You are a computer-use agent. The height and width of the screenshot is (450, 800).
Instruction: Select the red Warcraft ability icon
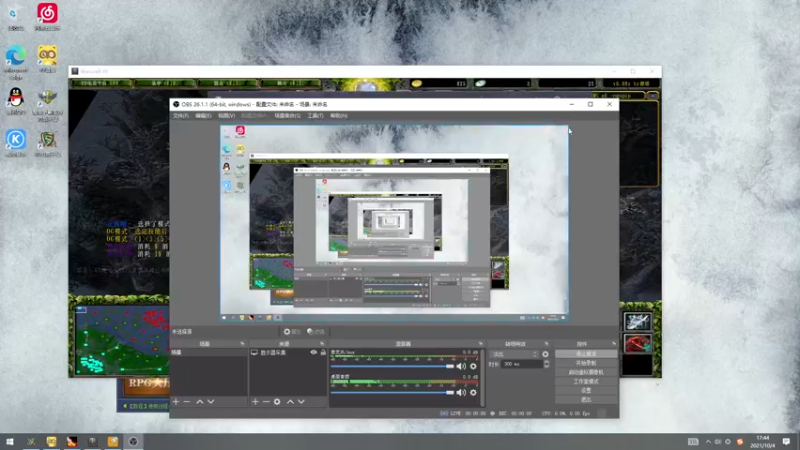[x=638, y=343]
